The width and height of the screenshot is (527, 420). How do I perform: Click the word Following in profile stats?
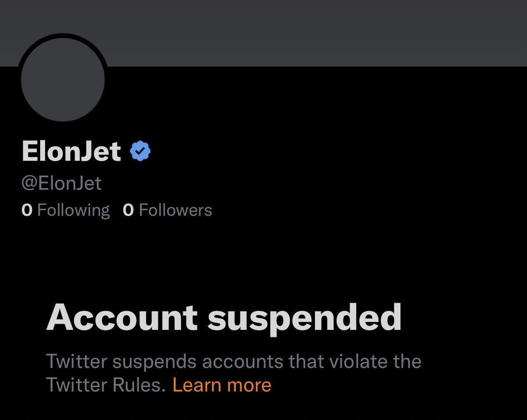[73, 210]
